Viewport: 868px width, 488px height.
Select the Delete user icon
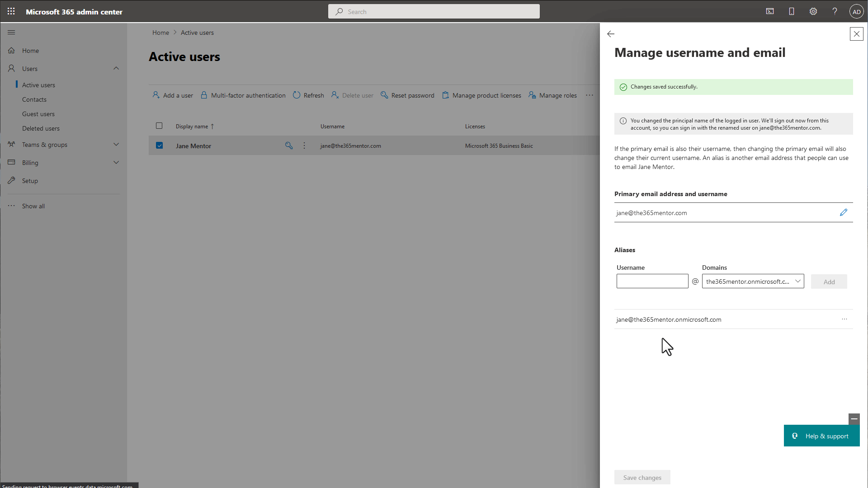click(x=335, y=95)
